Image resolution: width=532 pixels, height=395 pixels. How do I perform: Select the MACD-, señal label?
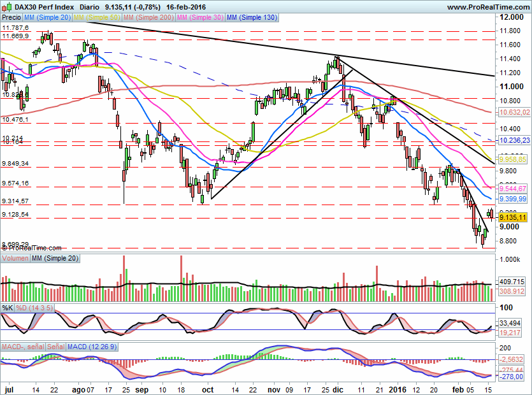23,347
